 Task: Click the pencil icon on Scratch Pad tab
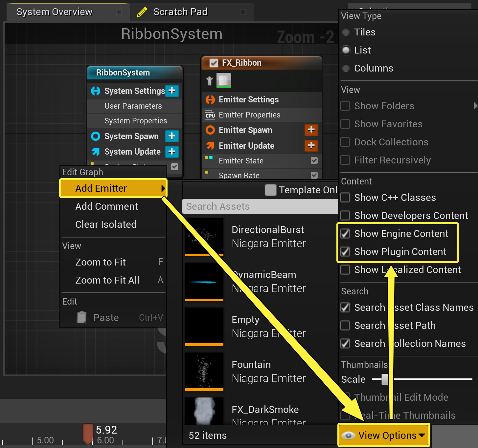142,11
